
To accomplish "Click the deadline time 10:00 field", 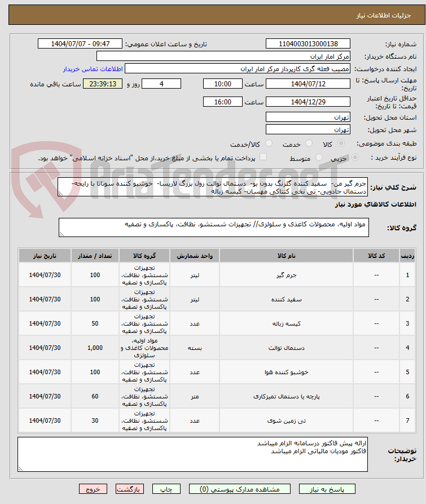I will tap(223, 84).
